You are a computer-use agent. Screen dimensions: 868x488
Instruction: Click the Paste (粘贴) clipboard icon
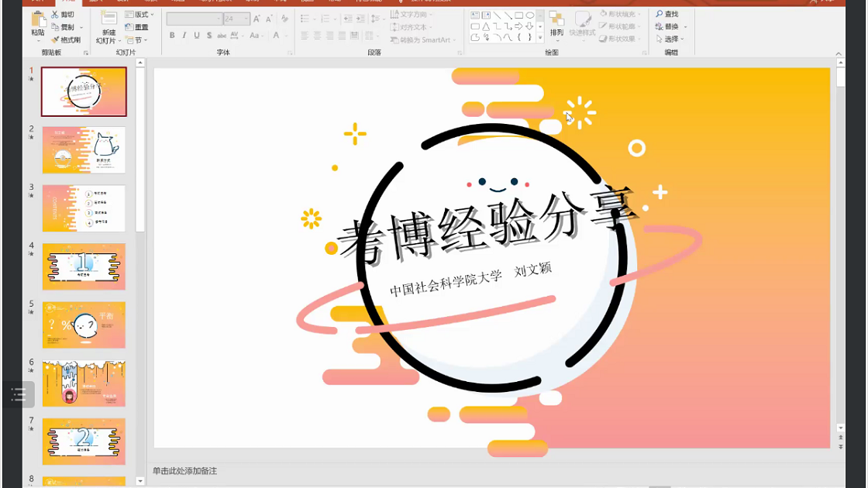click(x=38, y=20)
